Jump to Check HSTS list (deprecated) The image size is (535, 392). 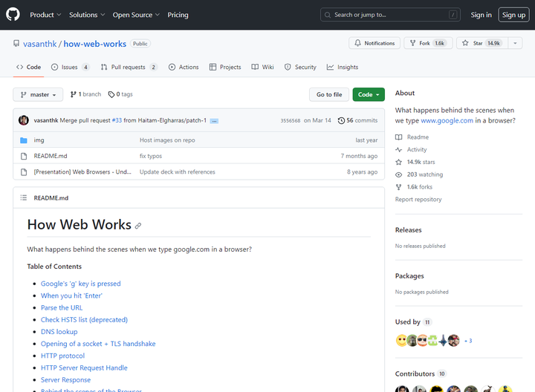point(84,320)
